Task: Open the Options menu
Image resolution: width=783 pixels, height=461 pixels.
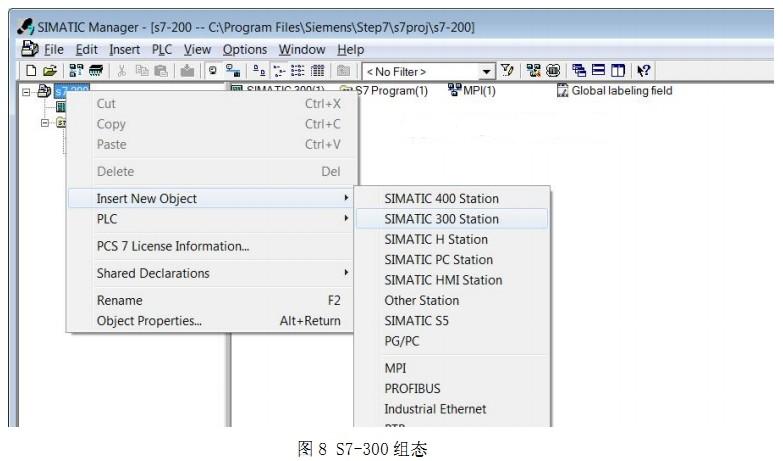Action: 245,49
